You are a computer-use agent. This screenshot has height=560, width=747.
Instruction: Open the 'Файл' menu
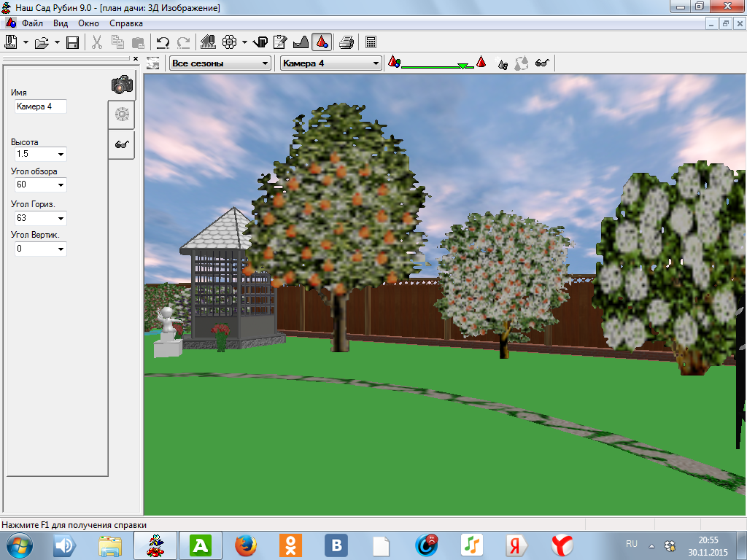pos(32,23)
